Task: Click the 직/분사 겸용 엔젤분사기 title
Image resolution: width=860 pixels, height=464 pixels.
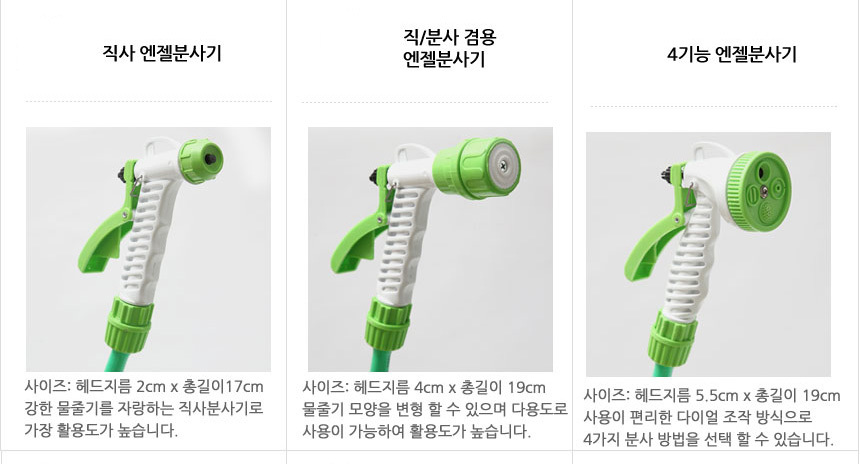Action: coord(449,48)
